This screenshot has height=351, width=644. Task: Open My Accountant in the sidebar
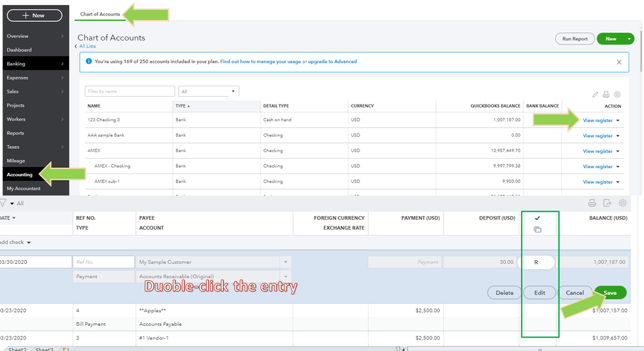point(35,188)
